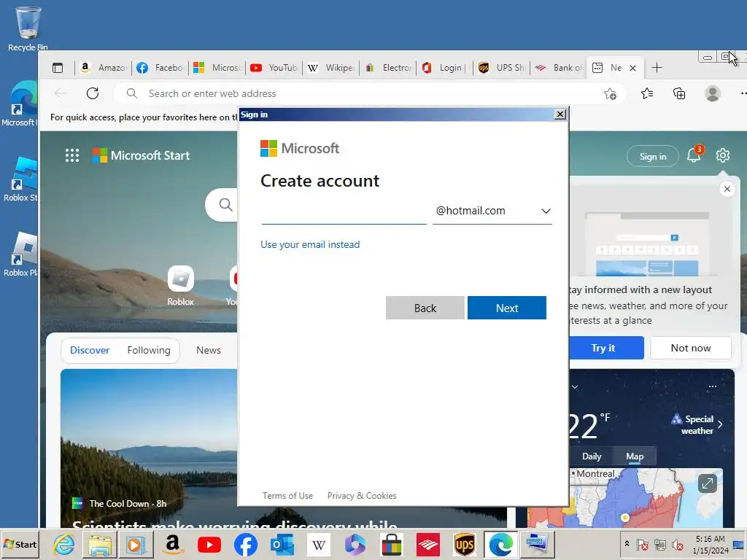This screenshot has width=747, height=560.
Task: Select the News feed tab
Action: (x=209, y=350)
